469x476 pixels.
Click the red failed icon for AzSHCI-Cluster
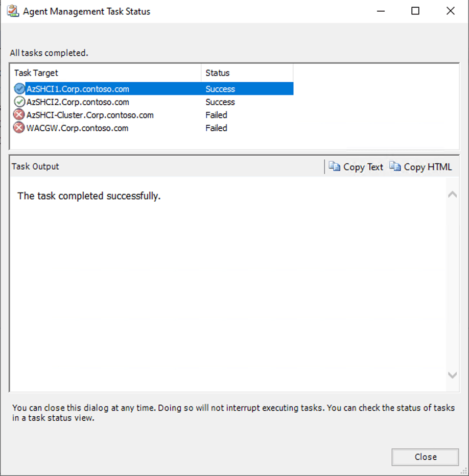coord(19,115)
